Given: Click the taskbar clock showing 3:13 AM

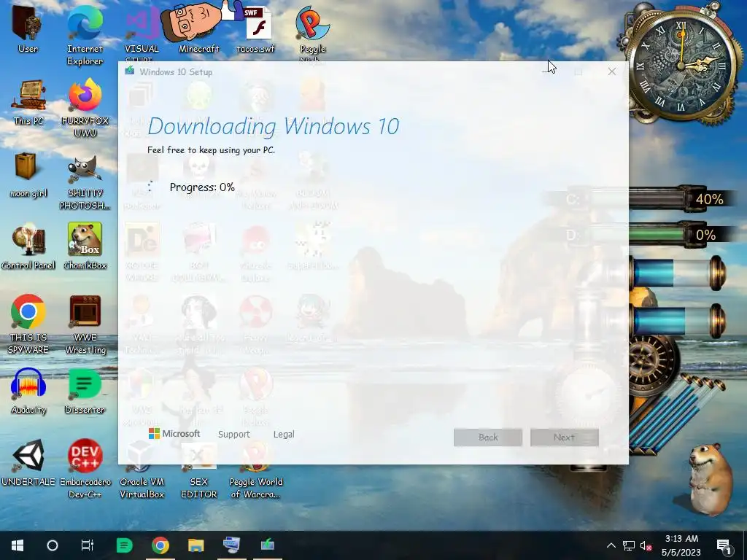Looking at the screenshot, I should (x=681, y=545).
